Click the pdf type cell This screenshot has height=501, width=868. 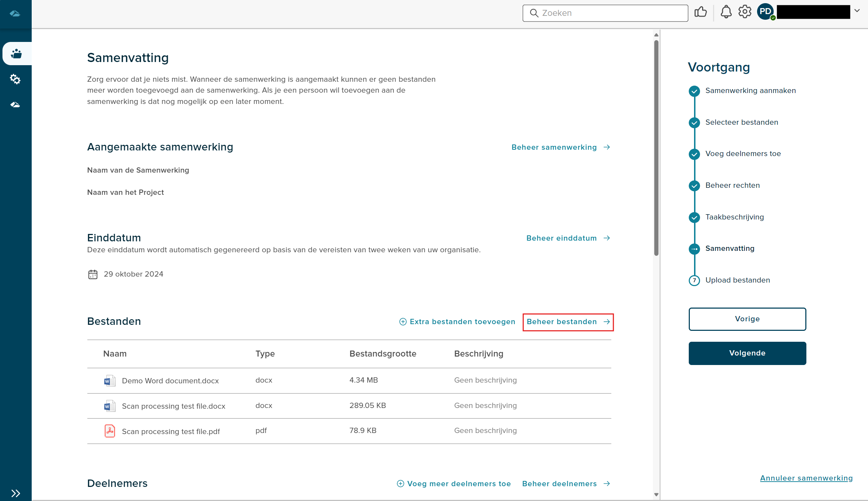coord(261,431)
